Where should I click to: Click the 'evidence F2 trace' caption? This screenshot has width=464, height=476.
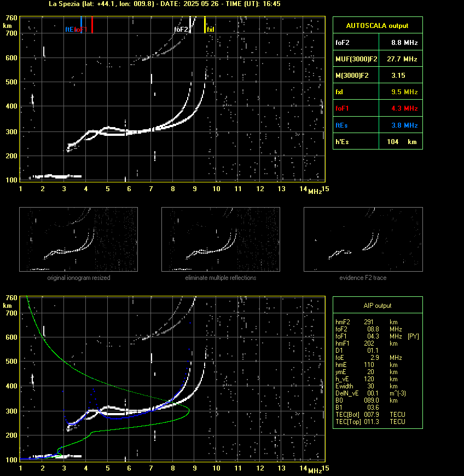pyautogui.click(x=363, y=278)
